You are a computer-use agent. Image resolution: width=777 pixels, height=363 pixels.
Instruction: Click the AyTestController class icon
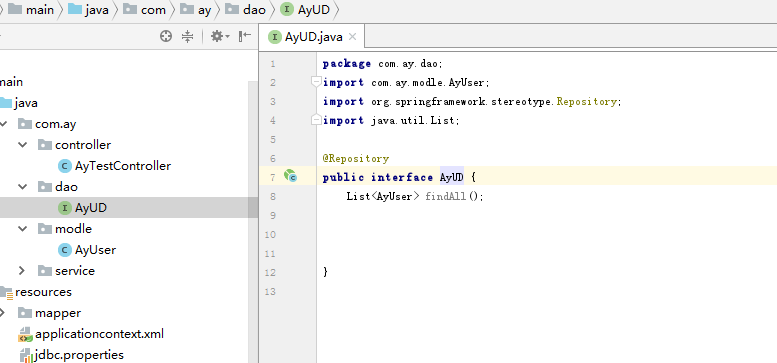tap(64, 166)
